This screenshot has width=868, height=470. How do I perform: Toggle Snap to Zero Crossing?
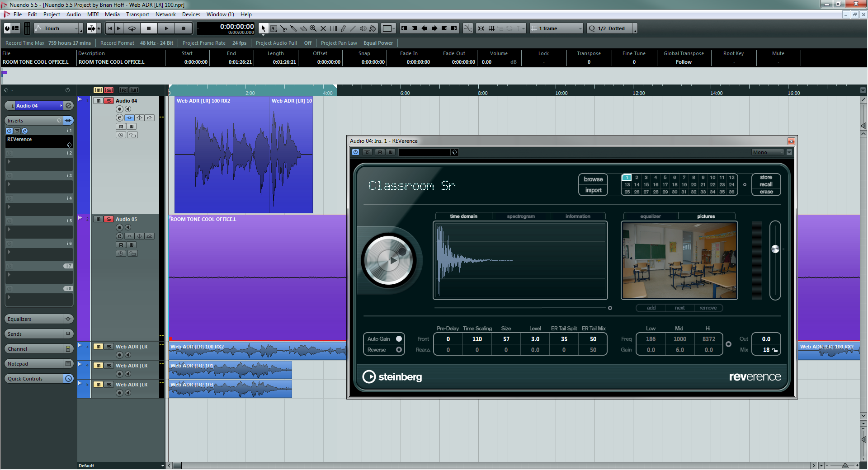pos(468,28)
